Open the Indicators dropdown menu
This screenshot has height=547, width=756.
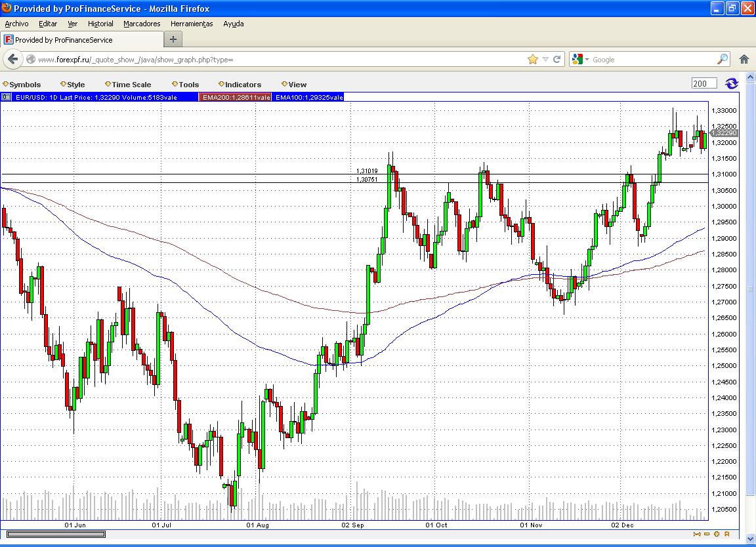coord(240,85)
